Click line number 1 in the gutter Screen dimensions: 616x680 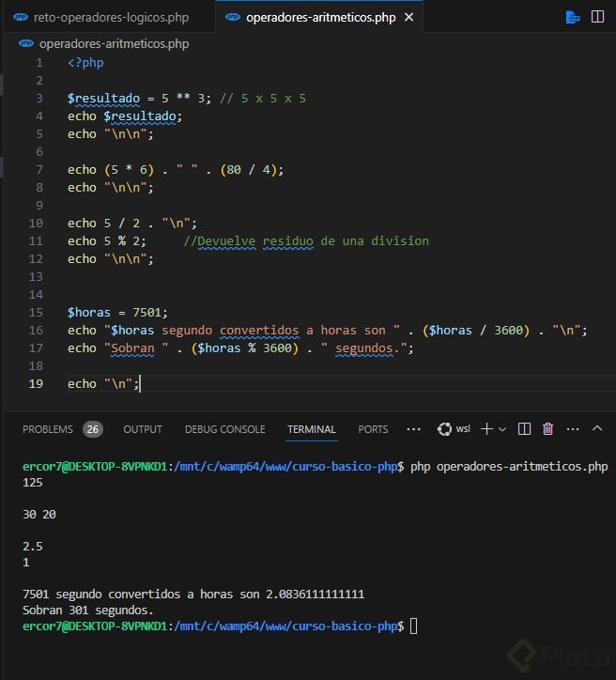tap(39, 63)
